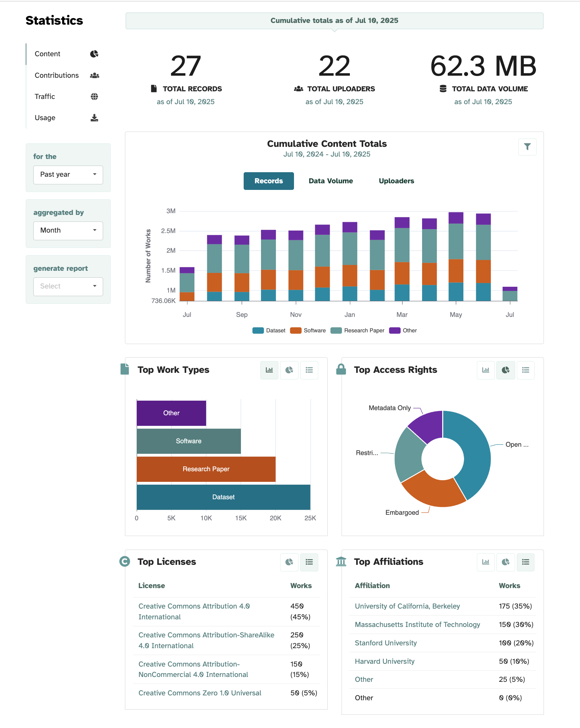
Task: Open Creative Commons Zero 1.0 Universal link
Action: point(200,693)
